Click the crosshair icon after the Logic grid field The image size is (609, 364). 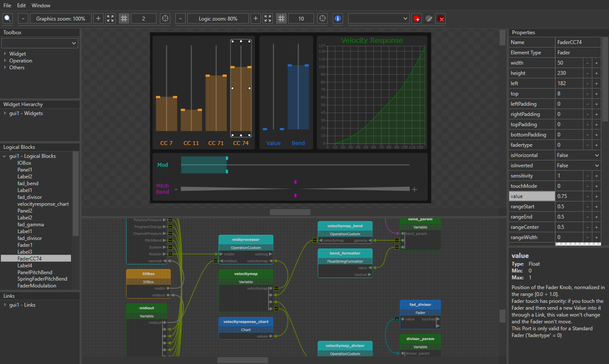pos(322,18)
